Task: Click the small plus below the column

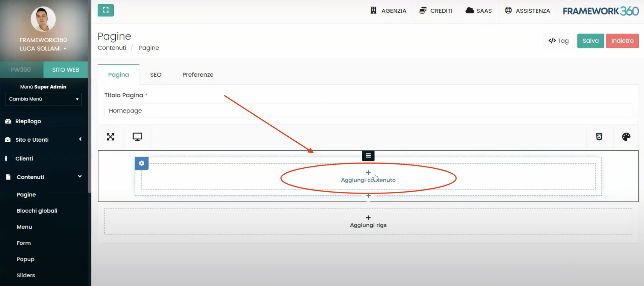Action: 368,196
